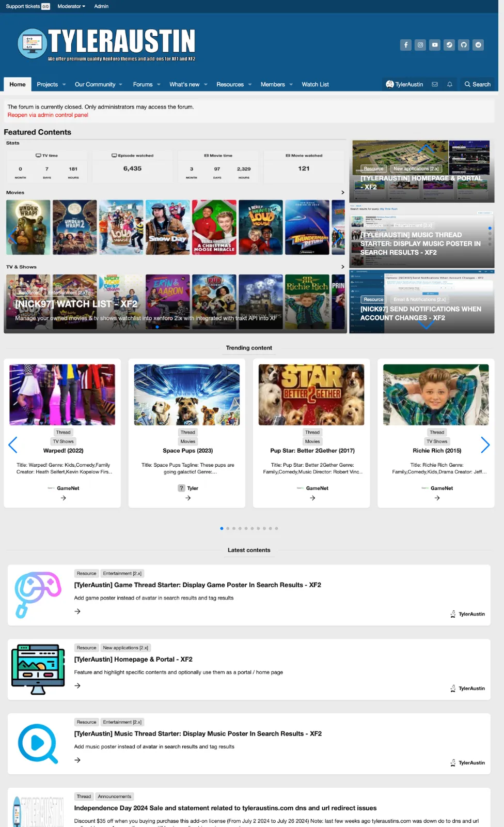Expand the Projects dropdown arrow

point(64,85)
